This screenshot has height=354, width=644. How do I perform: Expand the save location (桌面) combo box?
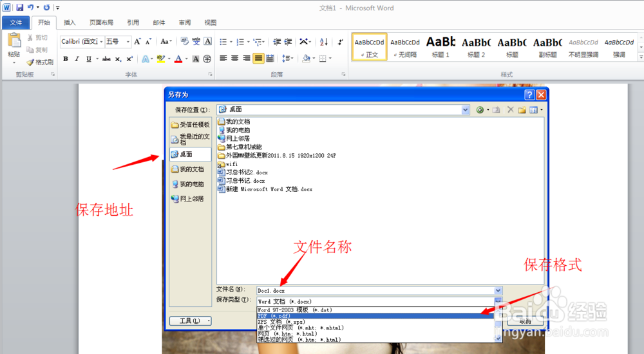[465, 109]
